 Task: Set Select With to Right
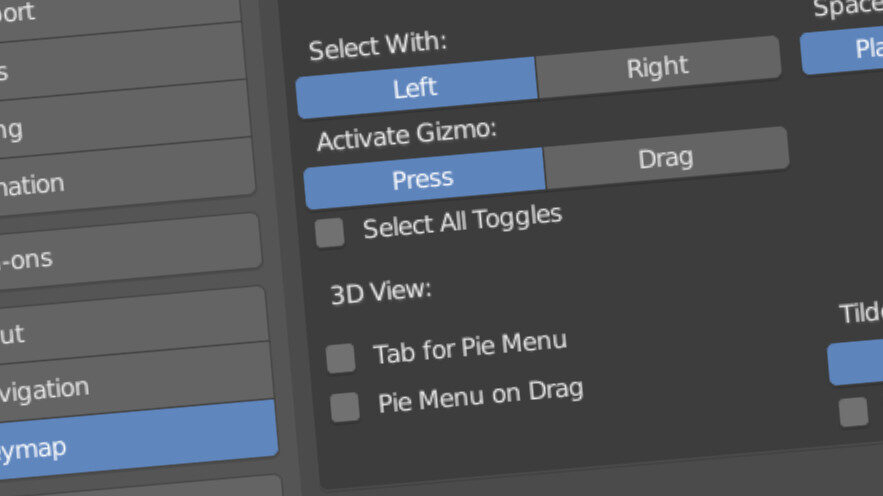657,68
